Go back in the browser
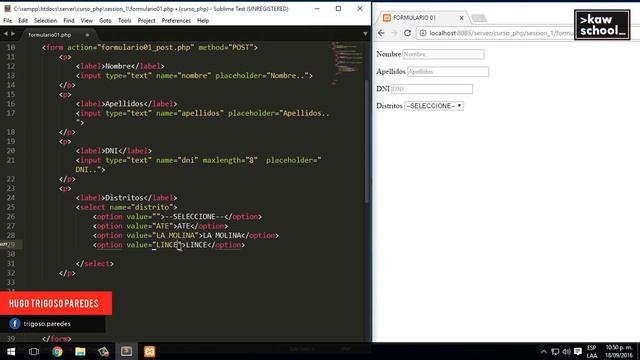640x360 pixels. click(x=381, y=33)
